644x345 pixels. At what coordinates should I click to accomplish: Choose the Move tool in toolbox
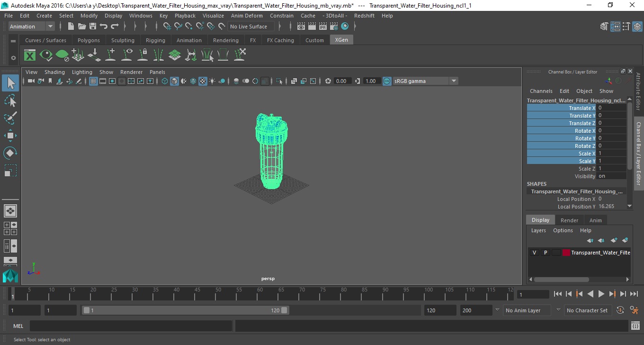point(10,136)
